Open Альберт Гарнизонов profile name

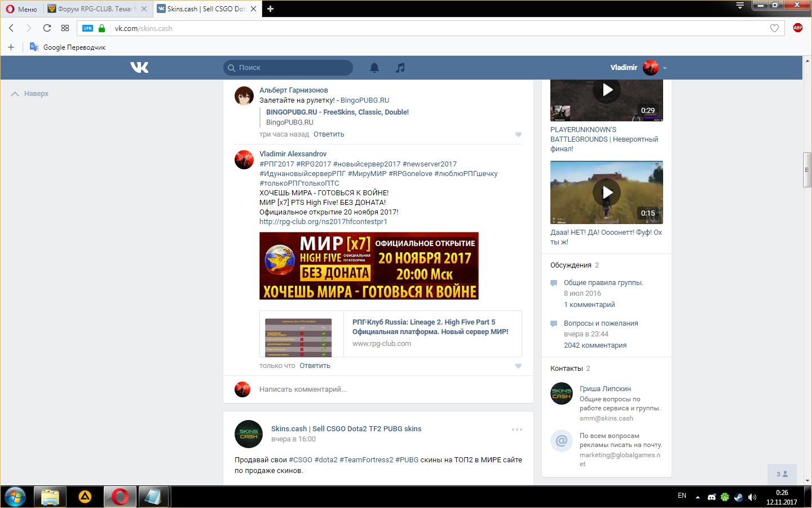(293, 90)
